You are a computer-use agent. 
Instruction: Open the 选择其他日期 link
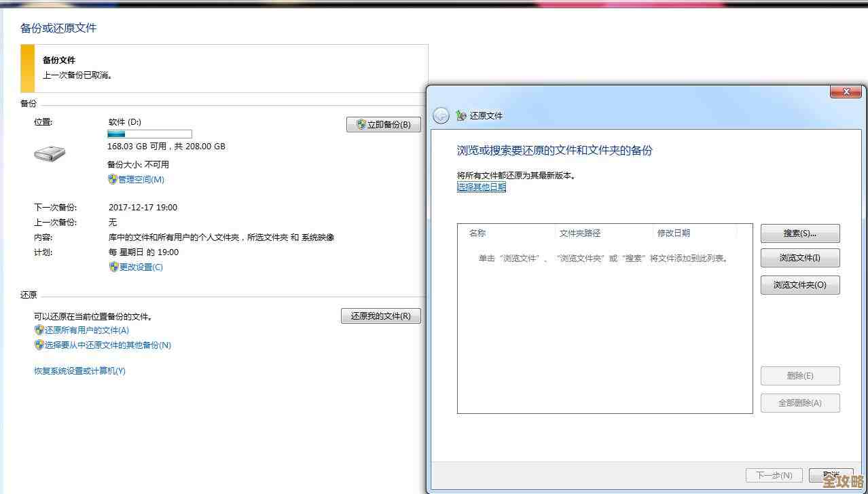[481, 187]
